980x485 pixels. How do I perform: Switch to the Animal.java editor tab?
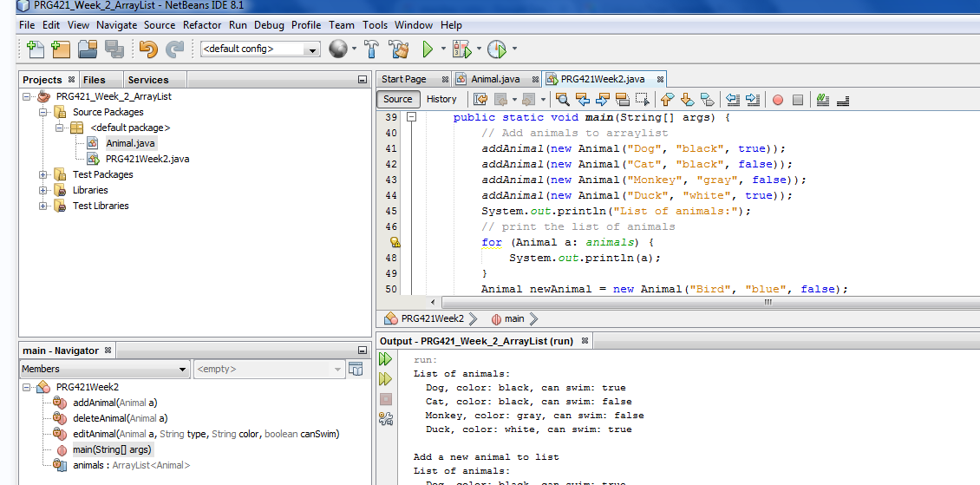[x=495, y=79]
